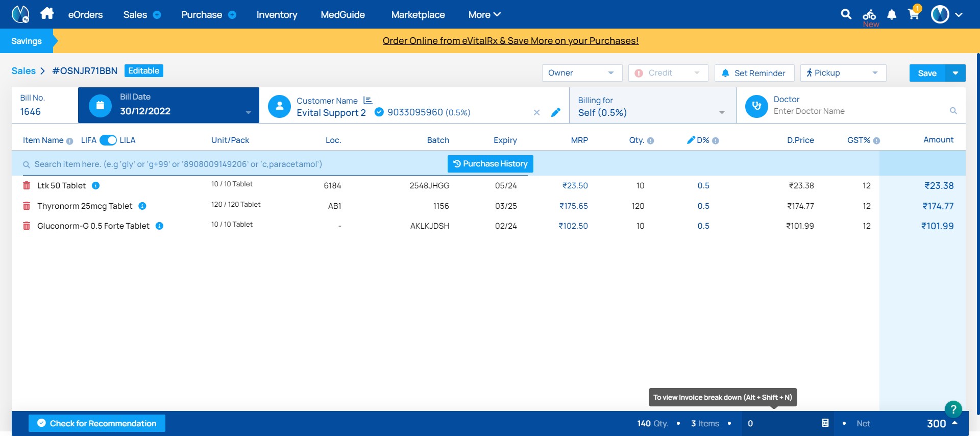Click the plus icon next to Purchase

232,15
